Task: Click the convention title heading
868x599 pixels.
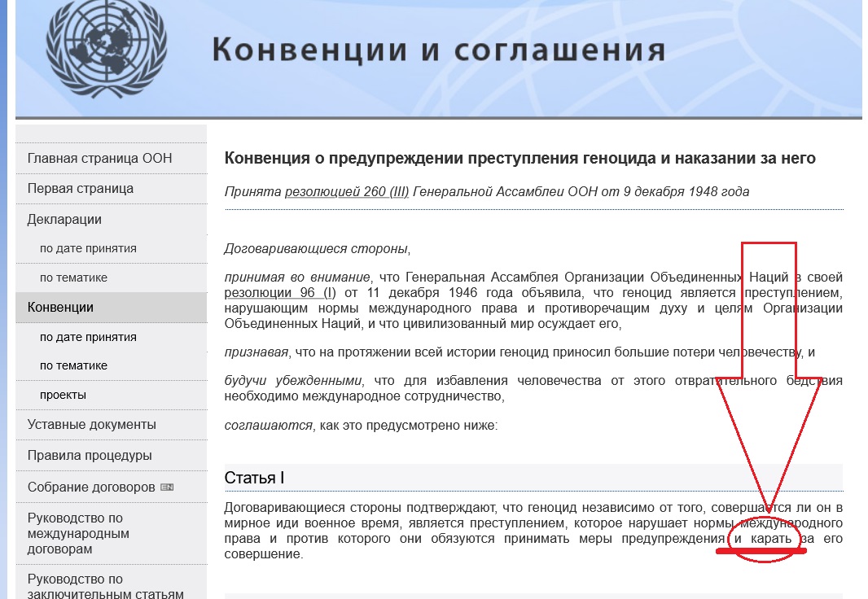Action: tap(519, 159)
